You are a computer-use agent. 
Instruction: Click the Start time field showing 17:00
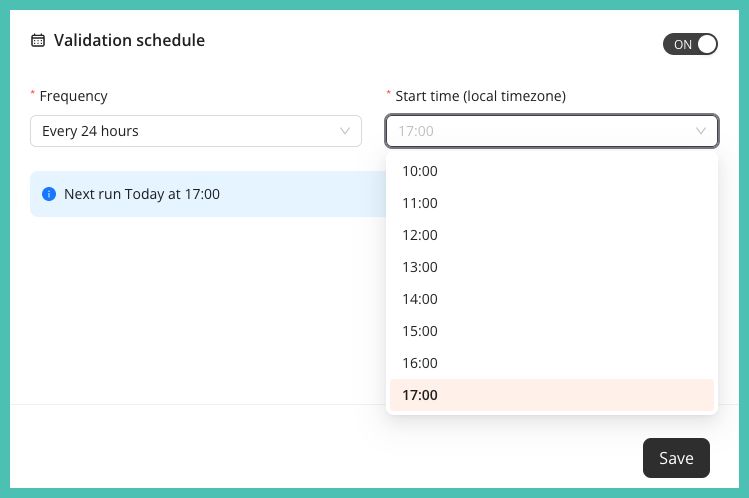(552, 131)
